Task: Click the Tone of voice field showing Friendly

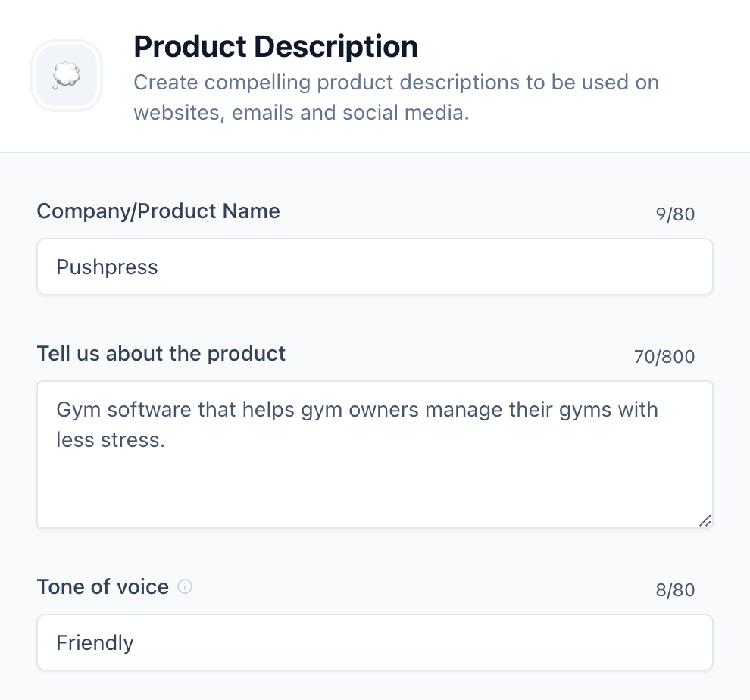Action: (x=375, y=642)
